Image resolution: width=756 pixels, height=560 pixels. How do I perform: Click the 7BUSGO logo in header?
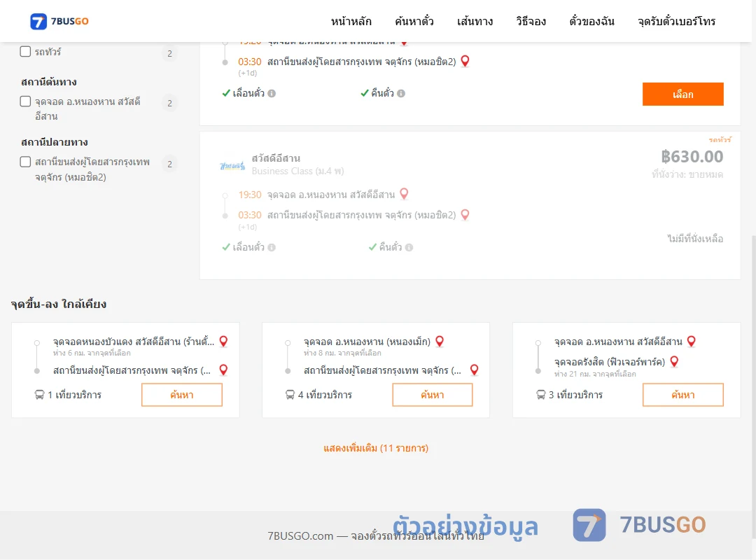[x=59, y=21]
